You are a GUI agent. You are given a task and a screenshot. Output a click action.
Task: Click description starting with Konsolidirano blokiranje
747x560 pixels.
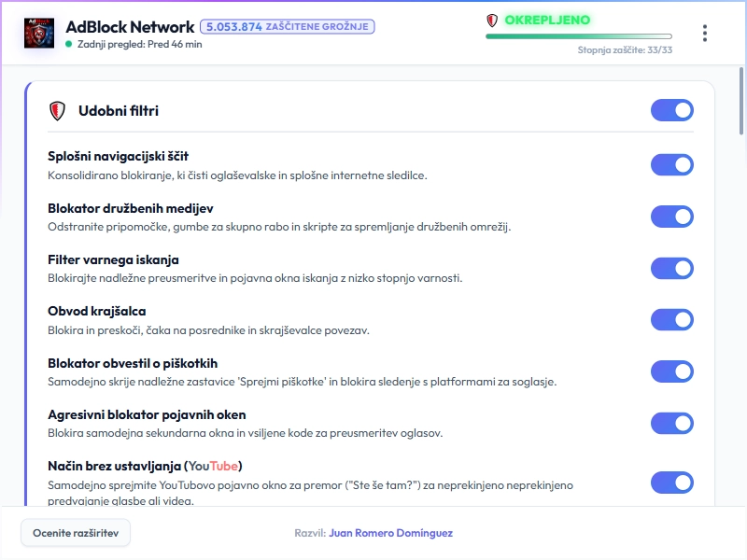(x=237, y=175)
